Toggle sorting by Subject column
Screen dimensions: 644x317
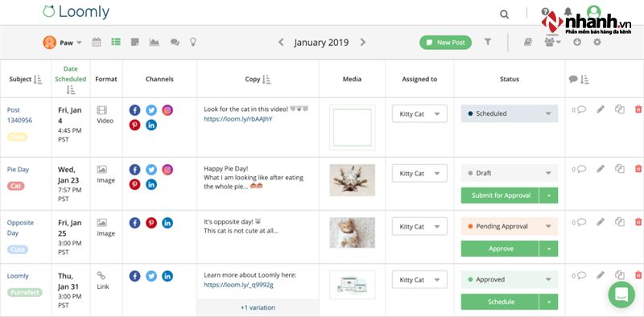pyautogui.click(x=38, y=79)
